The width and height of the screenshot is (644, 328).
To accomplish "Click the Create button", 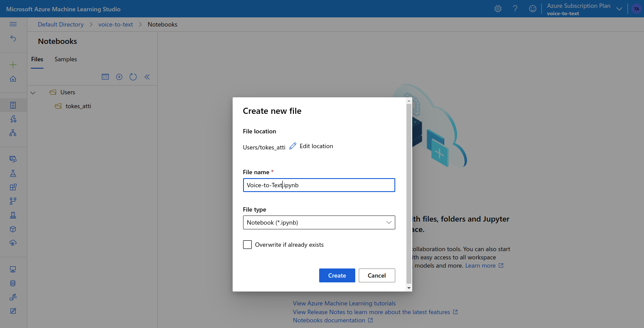I will [337, 275].
